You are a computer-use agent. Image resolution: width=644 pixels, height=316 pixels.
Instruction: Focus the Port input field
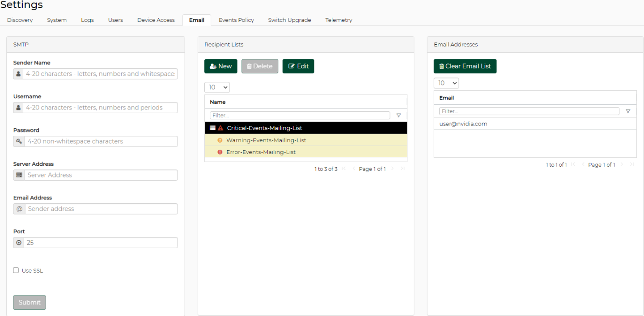(101, 242)
